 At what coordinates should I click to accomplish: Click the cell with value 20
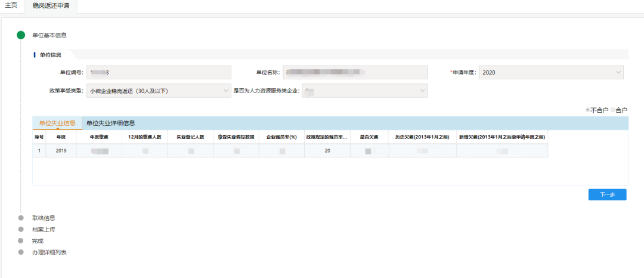(327, 151)
